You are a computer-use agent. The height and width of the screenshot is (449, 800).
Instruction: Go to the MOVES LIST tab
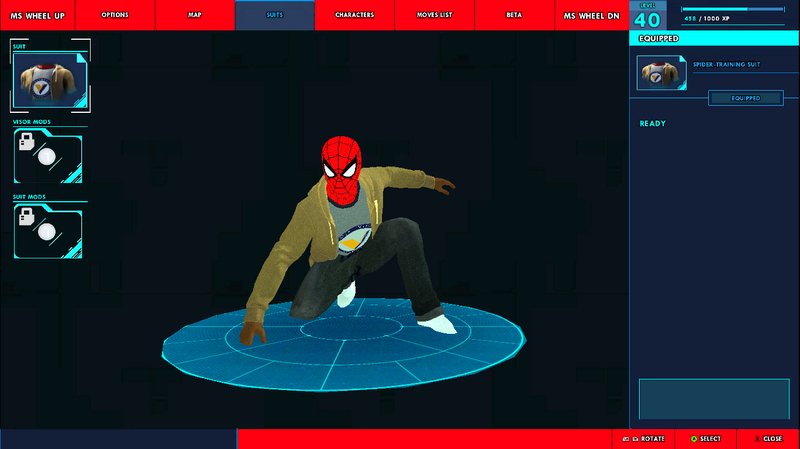coord(434,15)
